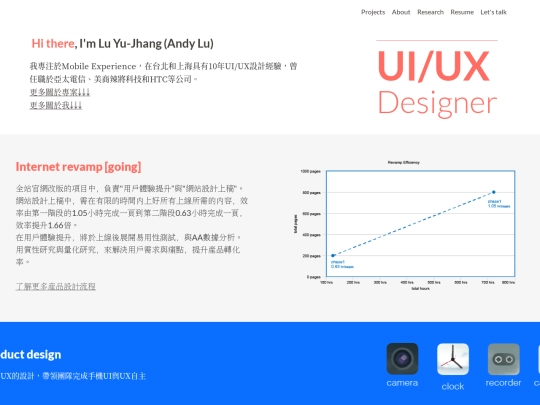This screenshot has height=405, width=540.
Task: Click the clock label under the icon
Action: click(453, 386)
